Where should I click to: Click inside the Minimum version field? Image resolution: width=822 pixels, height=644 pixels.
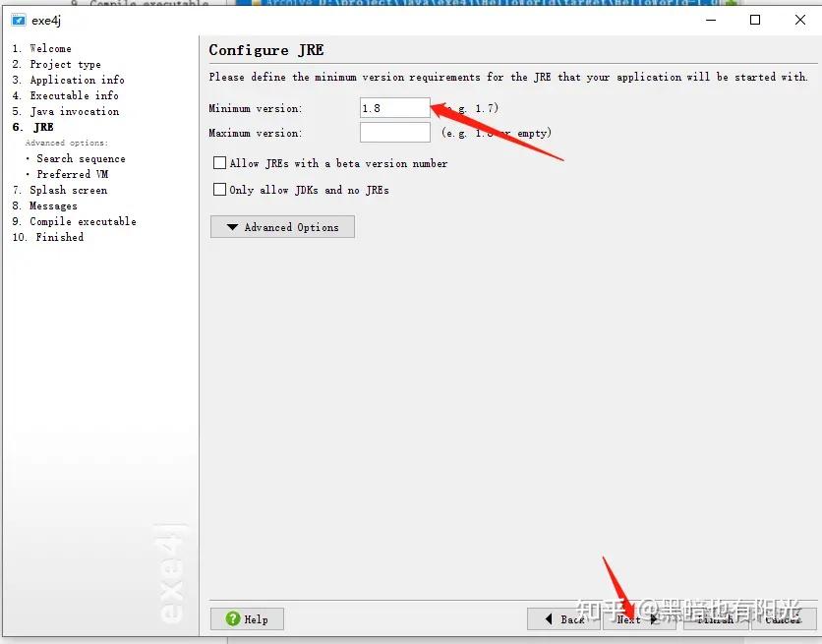pyautogui.click(x=393, y=107)
